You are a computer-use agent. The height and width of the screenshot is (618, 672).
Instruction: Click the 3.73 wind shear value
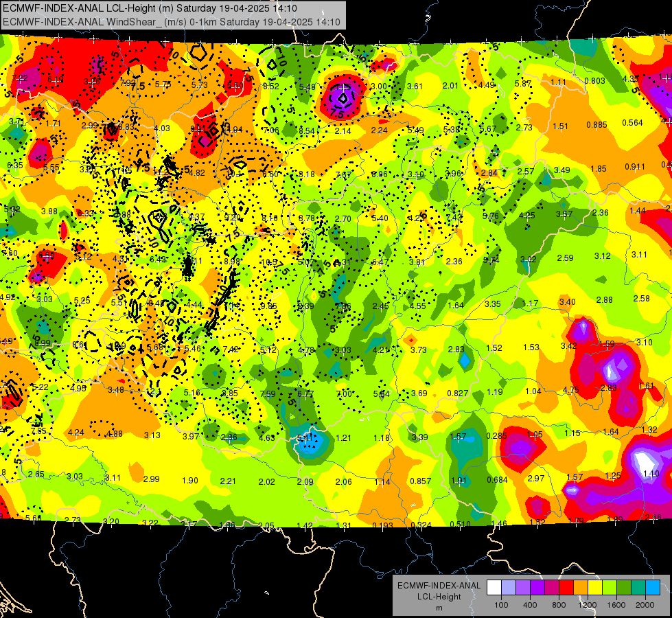tap(418, 350)
